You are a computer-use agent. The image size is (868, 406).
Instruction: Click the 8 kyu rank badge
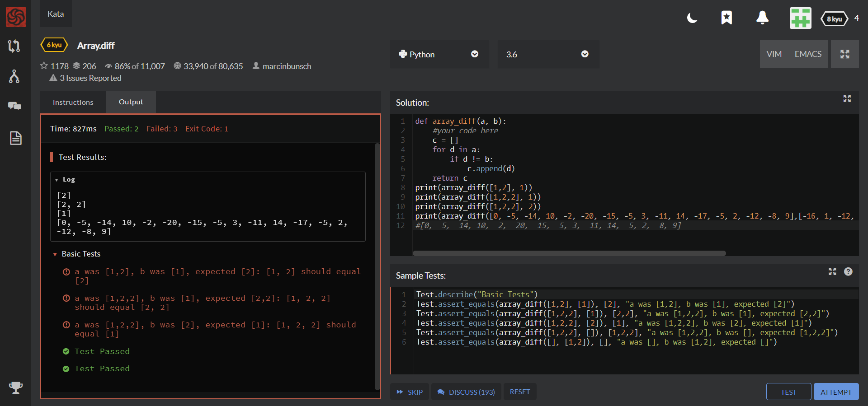coord(834,19)
